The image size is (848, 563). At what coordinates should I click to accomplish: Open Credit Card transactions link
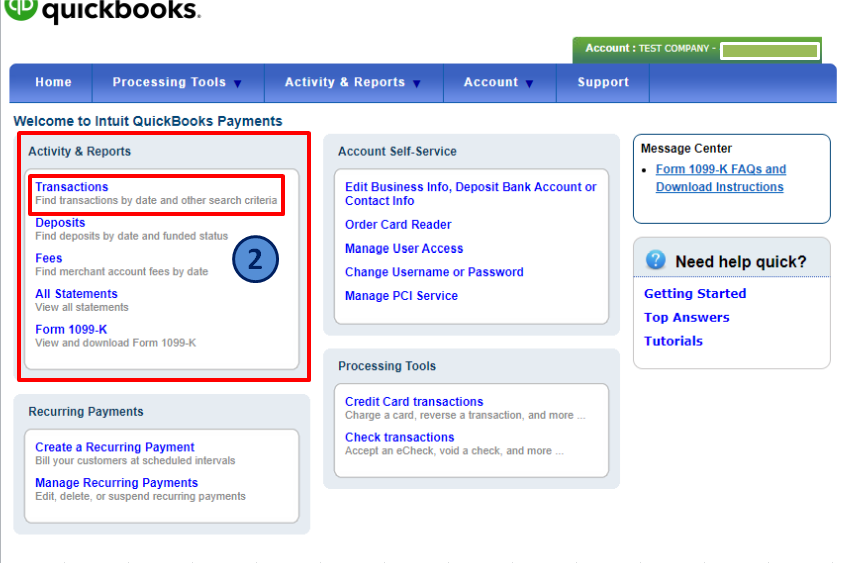[x=414, y=401]
